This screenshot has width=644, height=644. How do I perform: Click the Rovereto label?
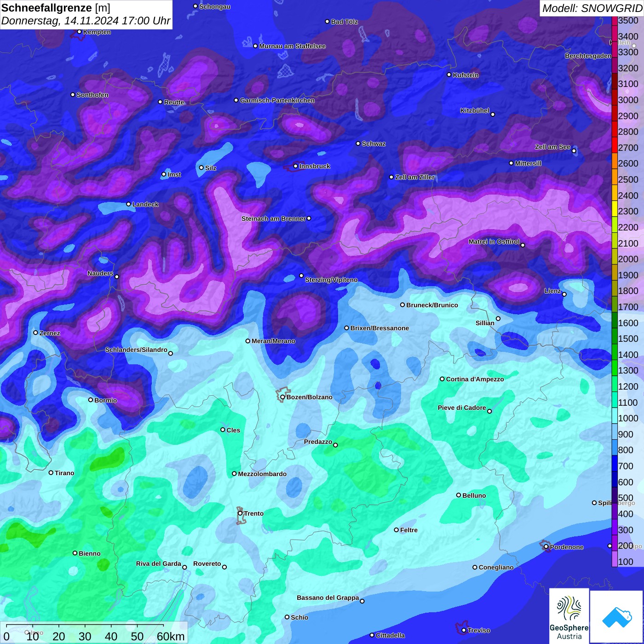(x=207, y=563)
